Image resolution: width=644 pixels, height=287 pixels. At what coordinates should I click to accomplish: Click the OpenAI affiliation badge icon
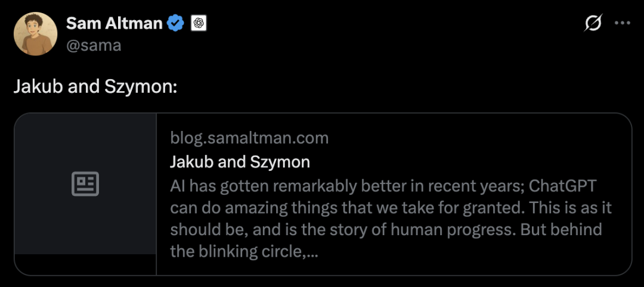point(198,24)
